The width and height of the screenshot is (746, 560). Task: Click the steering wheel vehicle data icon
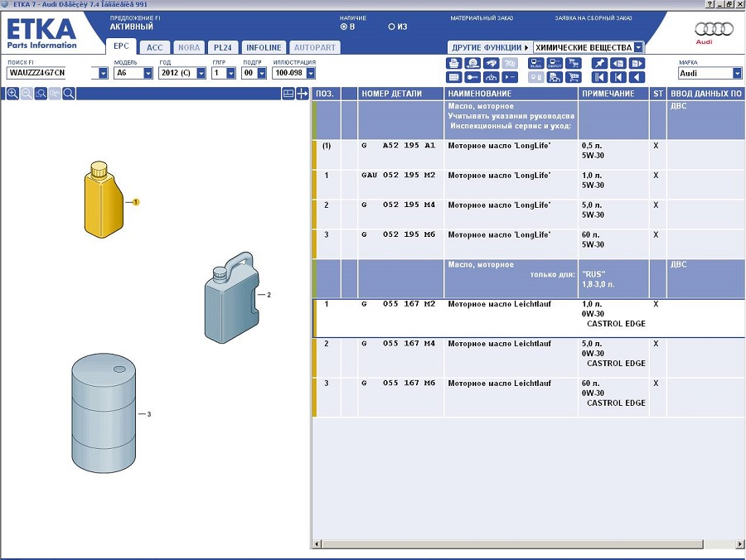[472, 63]
